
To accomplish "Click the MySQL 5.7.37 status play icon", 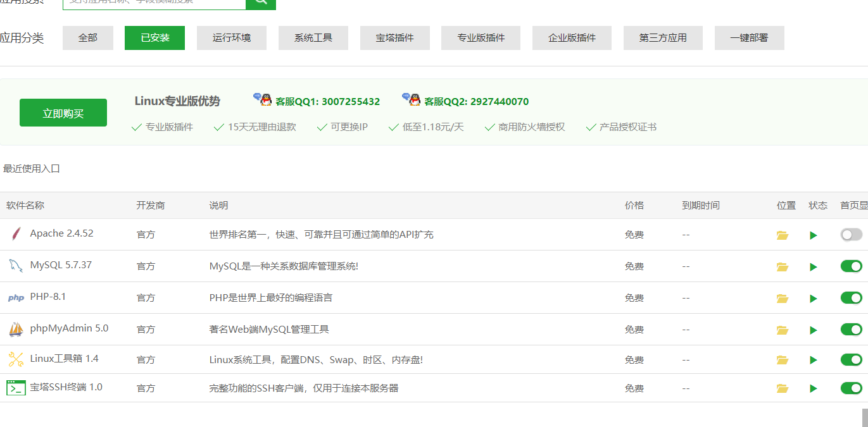I will [814, 267].
